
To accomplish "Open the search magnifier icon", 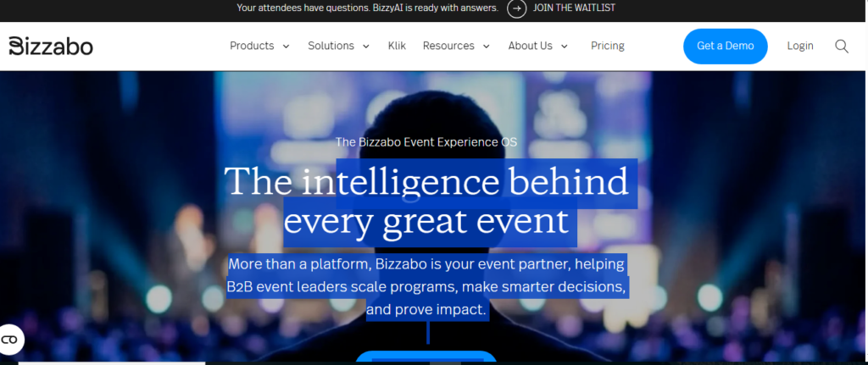I will coord(842,47).
